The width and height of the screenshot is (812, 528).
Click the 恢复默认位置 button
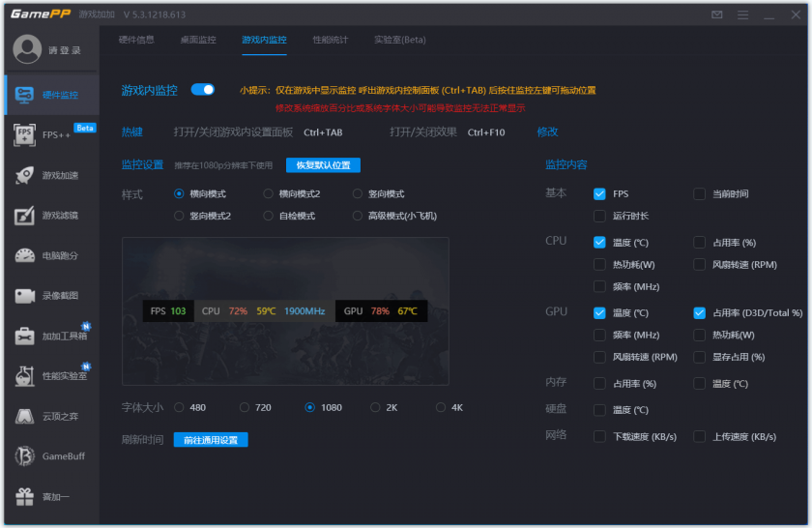click(x=323, y=165)
